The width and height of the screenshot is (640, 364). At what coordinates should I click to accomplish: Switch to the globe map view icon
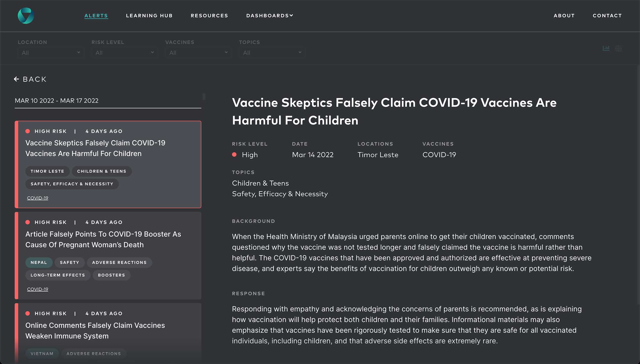pyautogui.click(x=618, y=48)
